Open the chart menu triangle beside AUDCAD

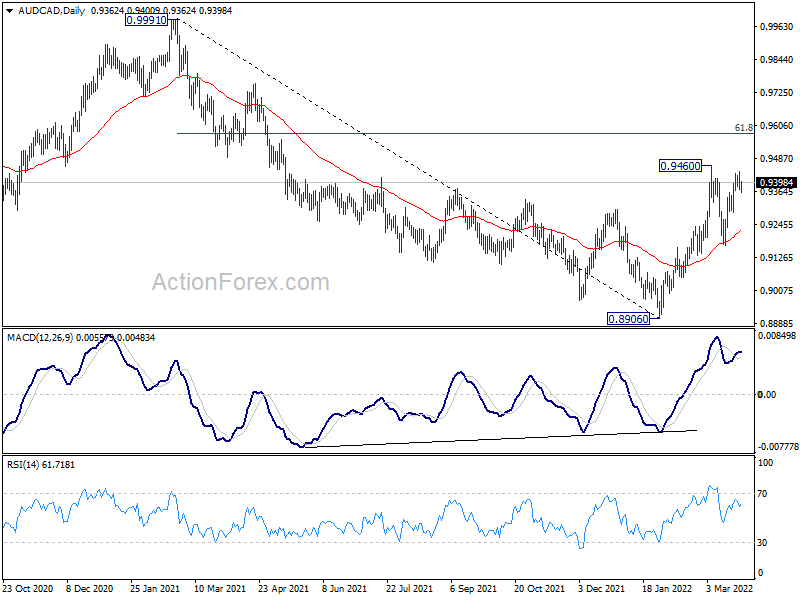9,11
